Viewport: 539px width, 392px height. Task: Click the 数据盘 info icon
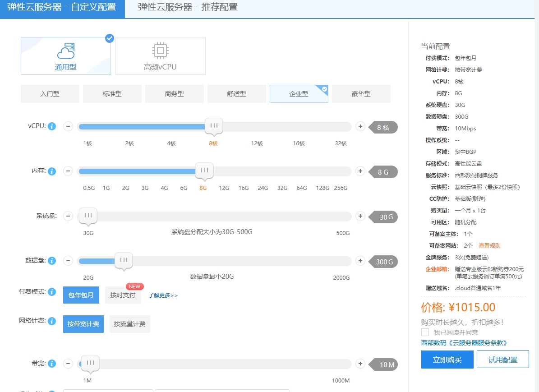click(x=52, y=261)
